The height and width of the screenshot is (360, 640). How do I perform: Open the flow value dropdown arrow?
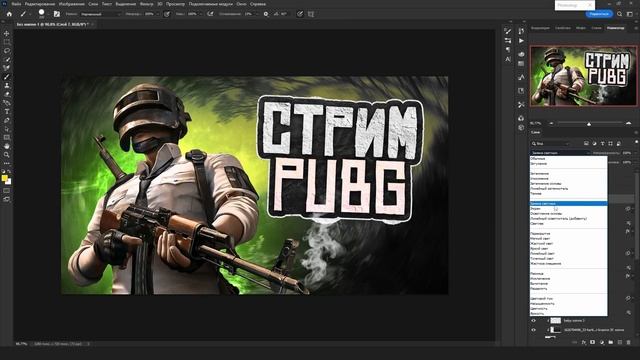click(202, 14)
